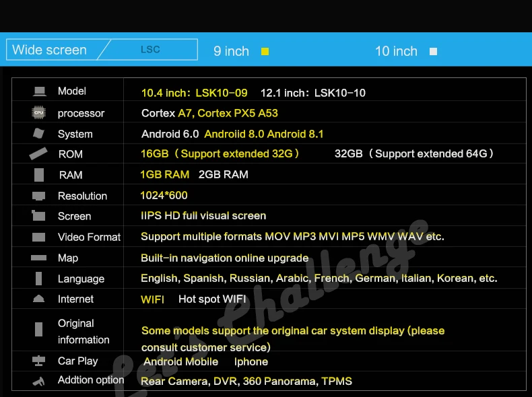
Task: Click the Android Mobile value
Action: point(181,362)
